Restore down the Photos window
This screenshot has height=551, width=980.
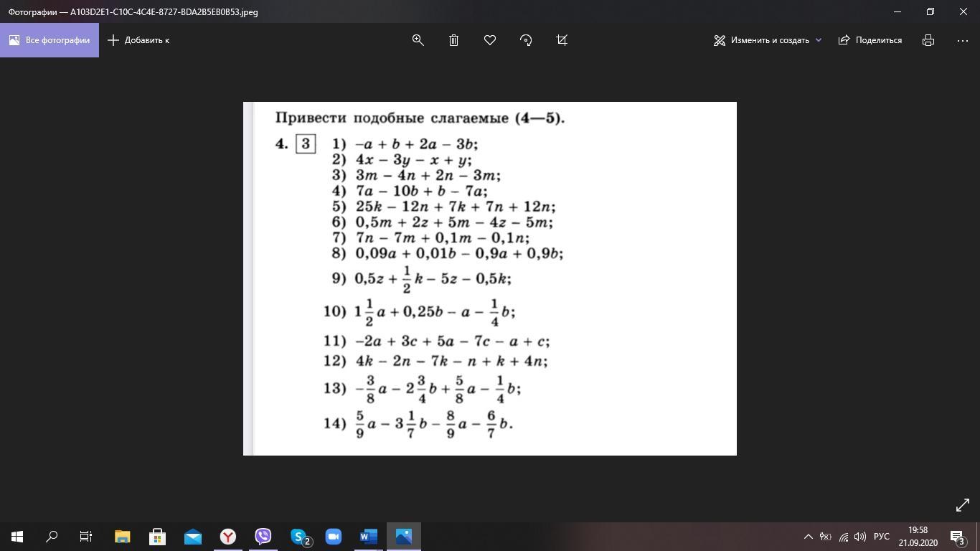click(x=930, y=11)
